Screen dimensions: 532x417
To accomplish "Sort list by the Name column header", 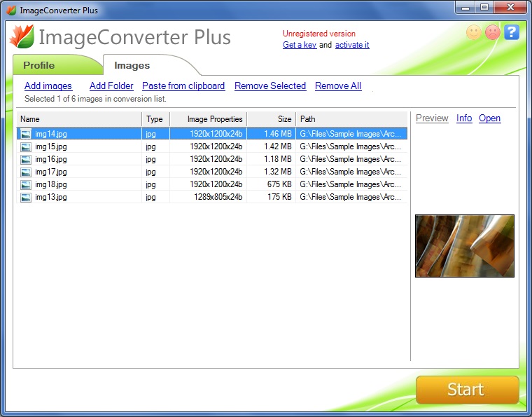I will pos(79,119).
